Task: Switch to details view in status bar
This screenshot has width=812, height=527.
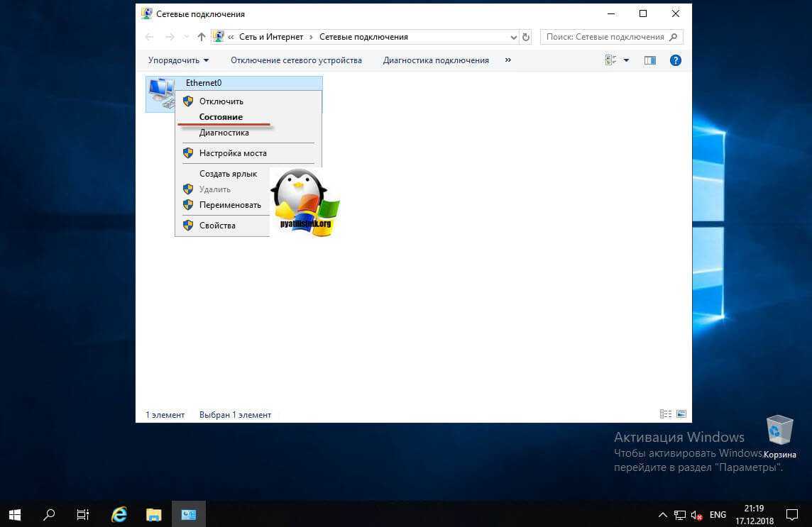Action: (x=665, y=414)
